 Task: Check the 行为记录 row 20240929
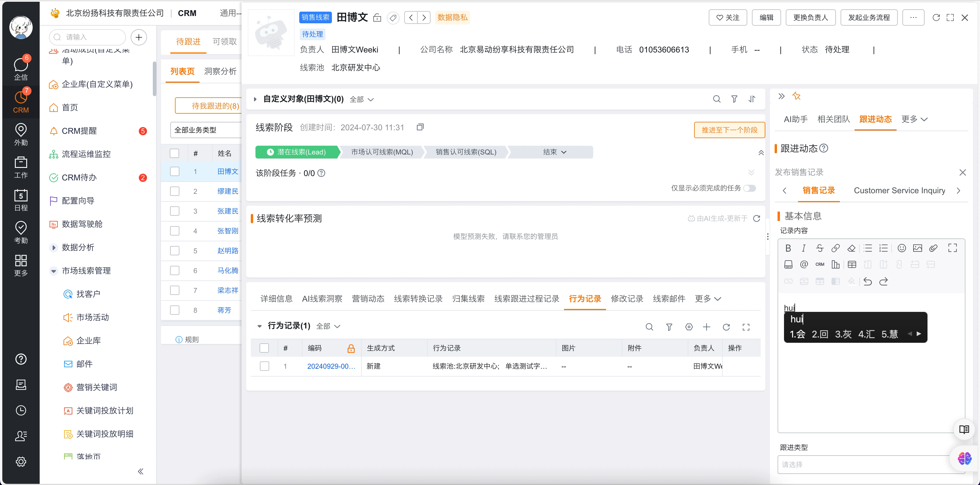pos(264,366)
